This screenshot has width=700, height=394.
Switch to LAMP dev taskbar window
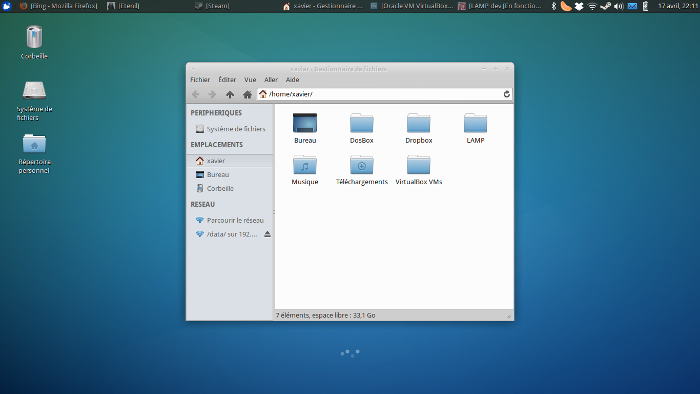pos(500,6)
